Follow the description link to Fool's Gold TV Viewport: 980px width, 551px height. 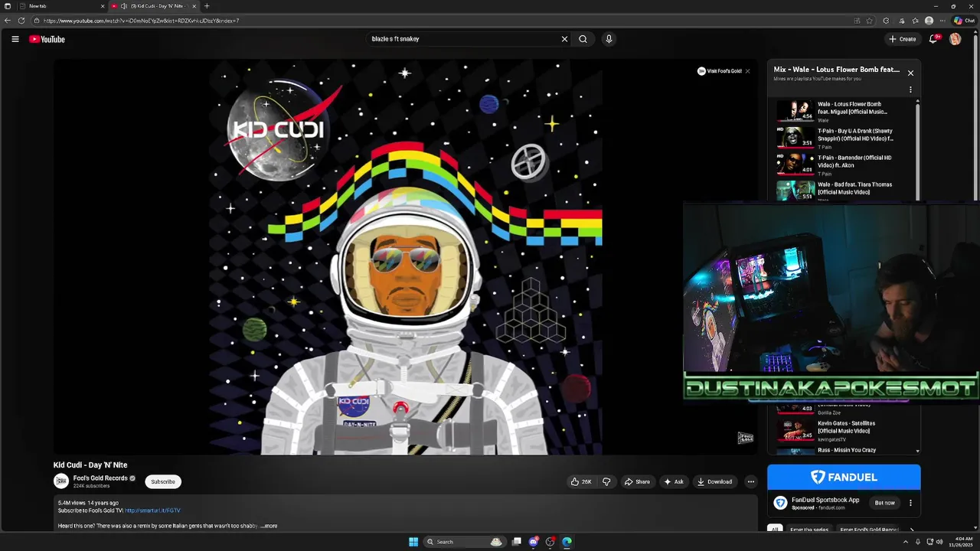coord(152,510)
